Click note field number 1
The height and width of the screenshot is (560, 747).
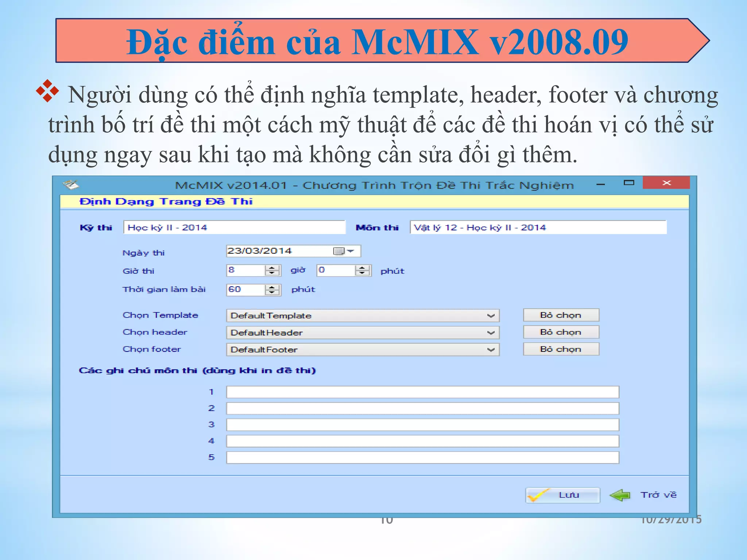click(x=423, y=392)
